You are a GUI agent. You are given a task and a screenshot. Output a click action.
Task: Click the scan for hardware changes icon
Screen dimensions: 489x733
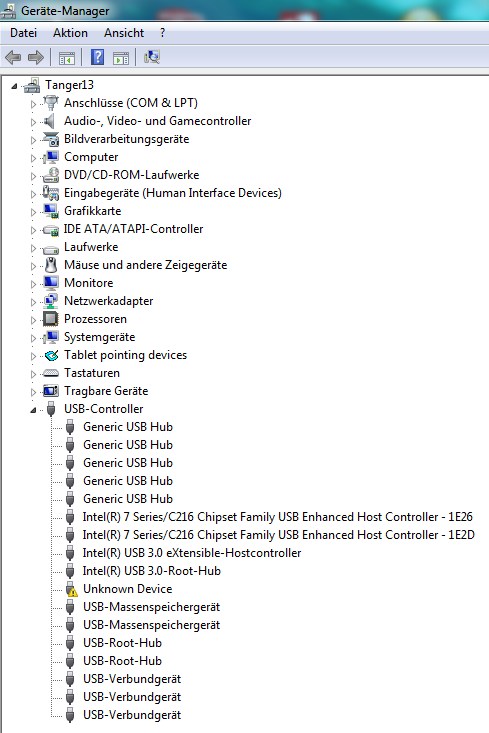pos(152,57)
